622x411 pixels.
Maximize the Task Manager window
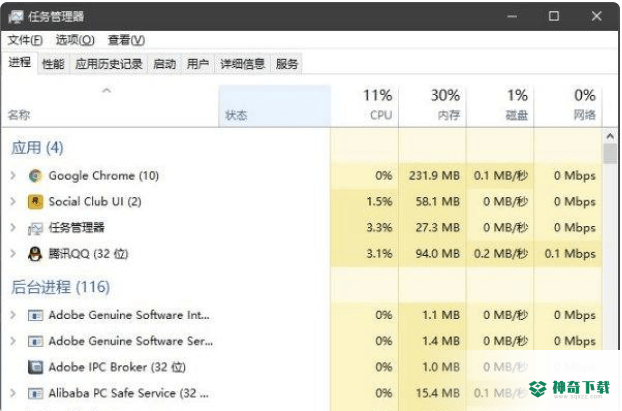(554, 16)
